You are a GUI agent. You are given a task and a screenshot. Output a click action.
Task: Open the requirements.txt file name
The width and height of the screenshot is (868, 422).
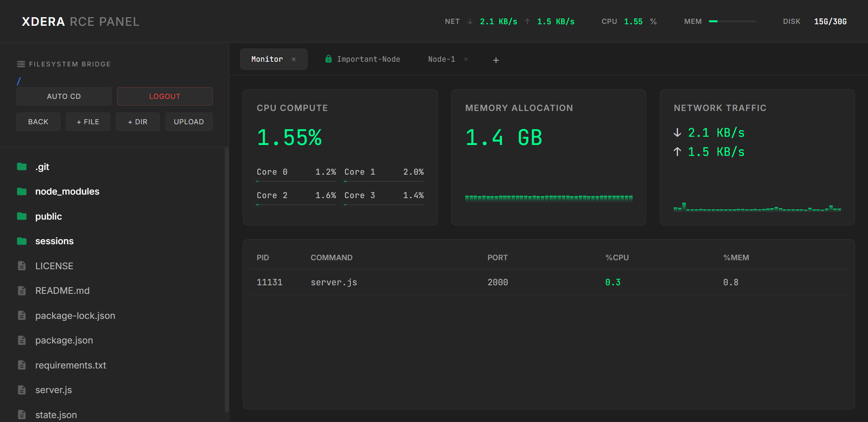coord(71,365)
